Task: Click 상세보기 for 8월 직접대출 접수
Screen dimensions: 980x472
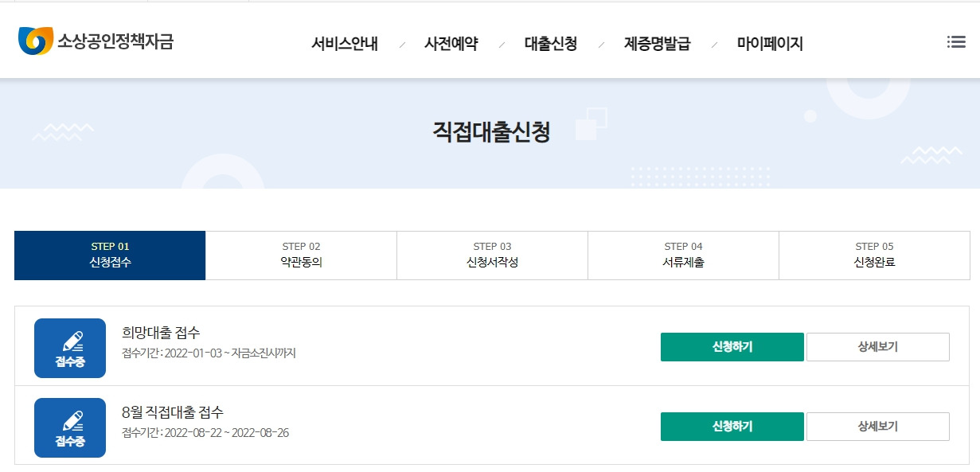Action: [x=878, y=427]
